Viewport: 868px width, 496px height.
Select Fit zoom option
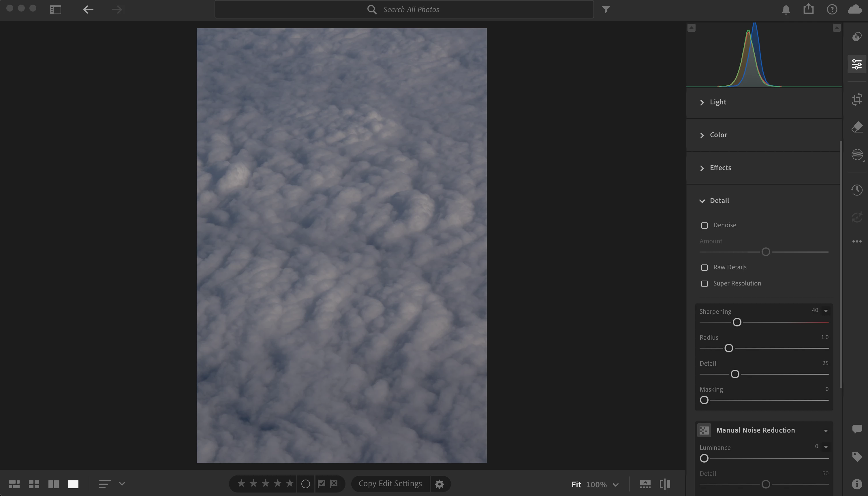point(576,484)
